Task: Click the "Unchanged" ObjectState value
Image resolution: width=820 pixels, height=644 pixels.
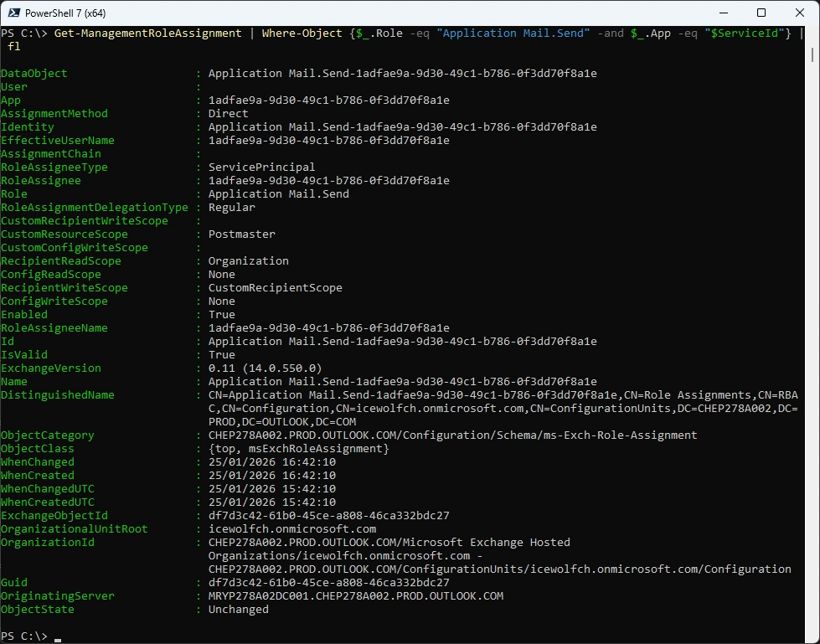Action: [238, 610]
